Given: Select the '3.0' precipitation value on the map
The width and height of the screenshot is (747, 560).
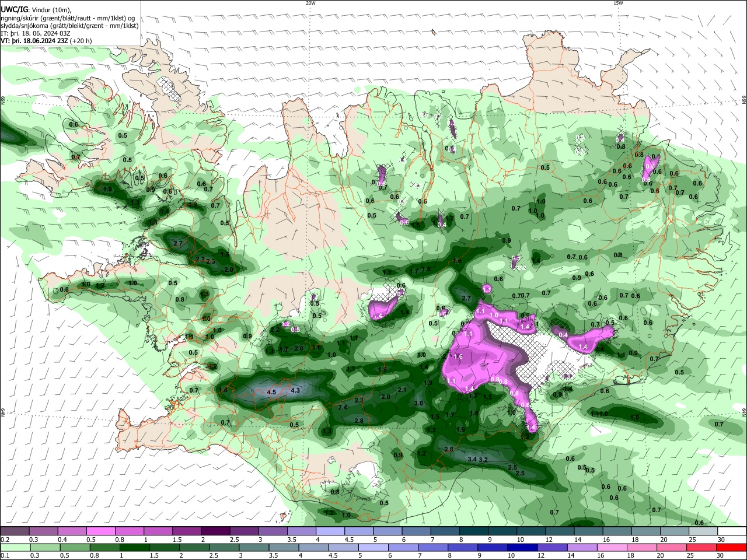Looking at the screenshot, I should pyautogui.click(x=418, y=403).
